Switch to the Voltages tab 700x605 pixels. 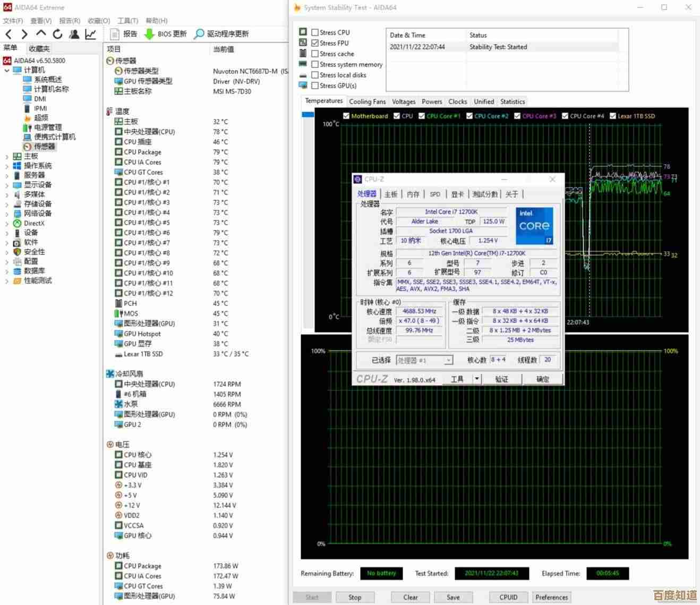click(403, 101)
